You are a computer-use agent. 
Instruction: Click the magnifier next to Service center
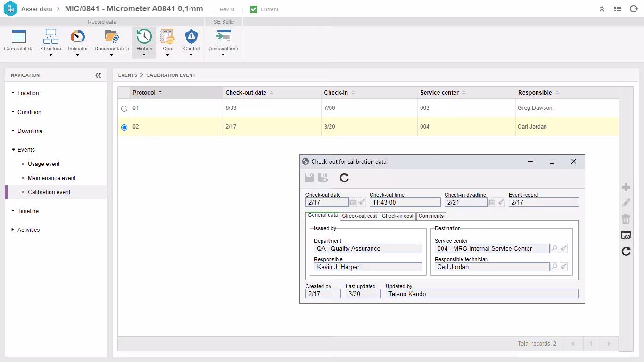554,248
